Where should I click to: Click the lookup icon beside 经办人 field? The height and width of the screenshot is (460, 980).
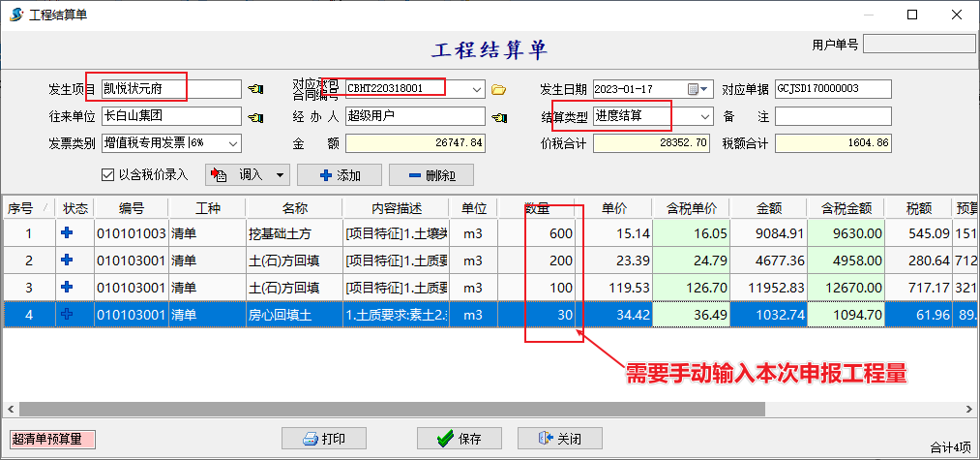tap(499, 117)
